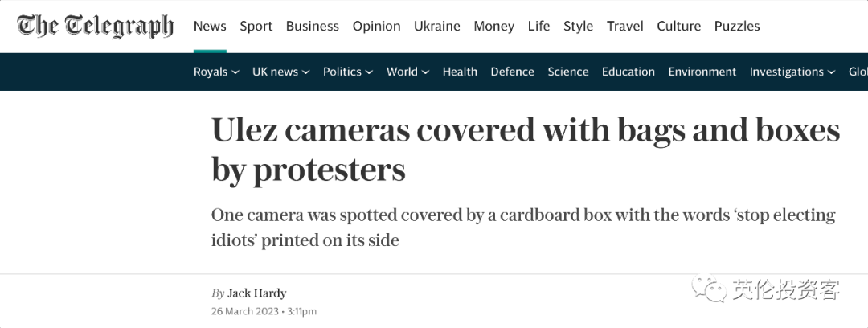The image size is (868, 328).
Task: Go to the Science subsection
Action: (568, 72)
